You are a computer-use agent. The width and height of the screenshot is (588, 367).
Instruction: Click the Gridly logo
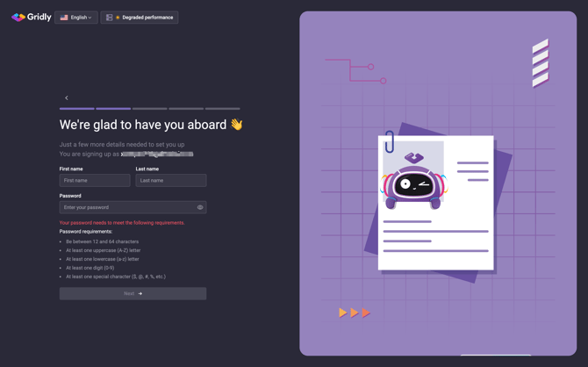[x=32, y=17]
